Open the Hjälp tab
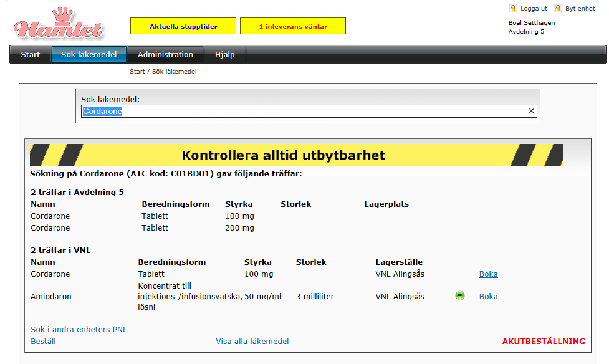Image resolution: width=609 pixels, height=364 pixels. coord(224,54)
